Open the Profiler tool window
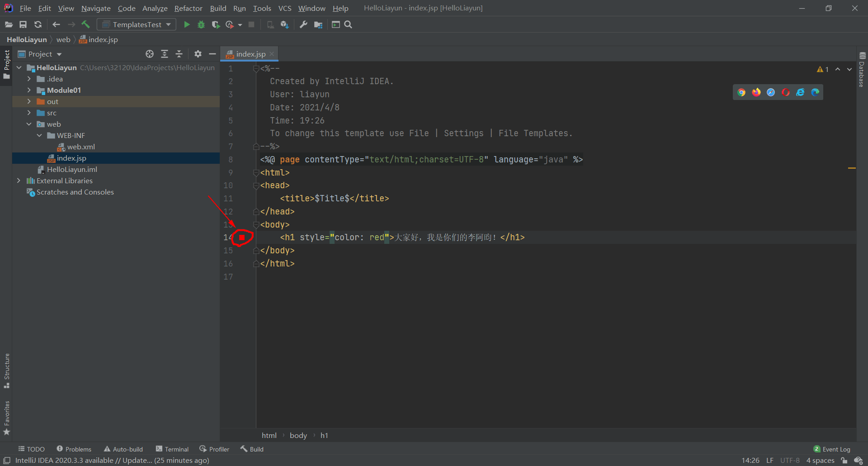The height and width of the screenshot is (466, 868). (214, 449)
